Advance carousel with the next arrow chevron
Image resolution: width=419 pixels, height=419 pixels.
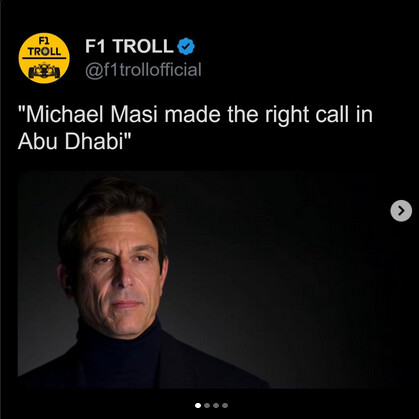(x=401, y=211)
